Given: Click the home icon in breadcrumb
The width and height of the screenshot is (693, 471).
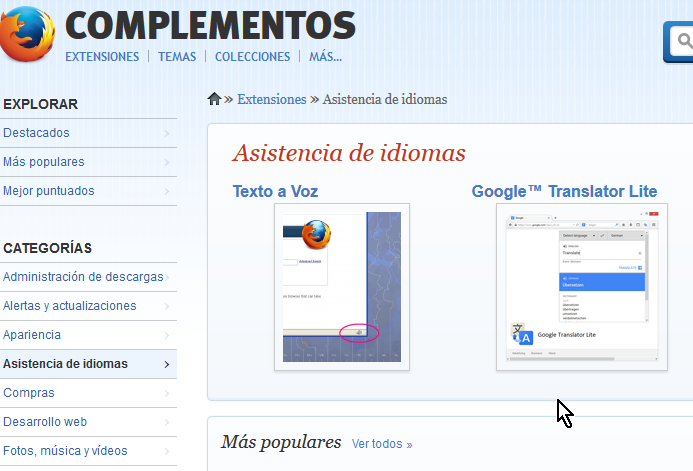Looking at the screenshot, I should (x=214, y=99).
